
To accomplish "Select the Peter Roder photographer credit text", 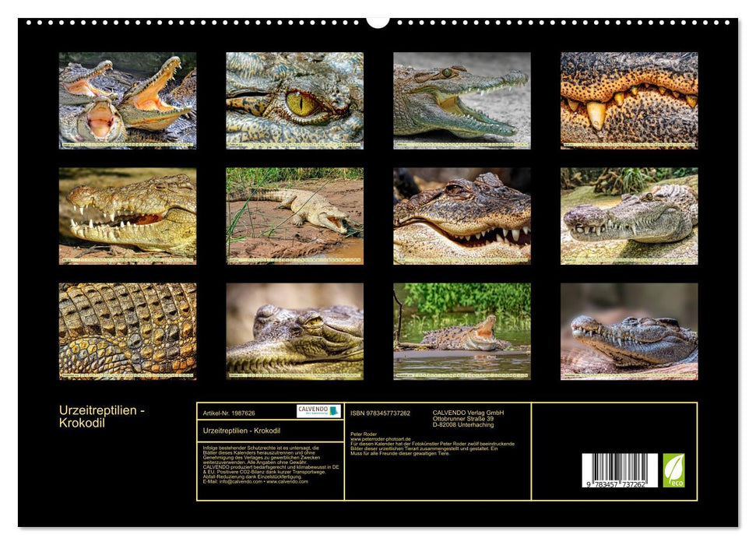I will (x=366, y=434).
